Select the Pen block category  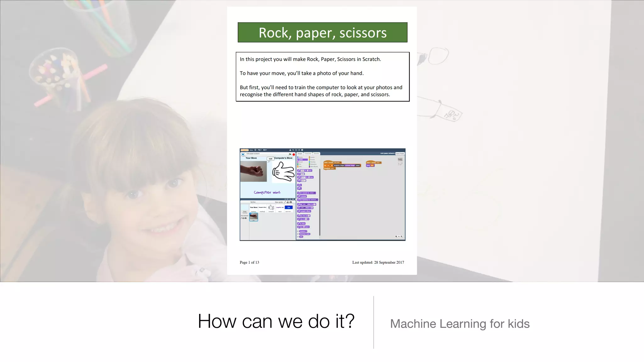click(x=300, y=164)
